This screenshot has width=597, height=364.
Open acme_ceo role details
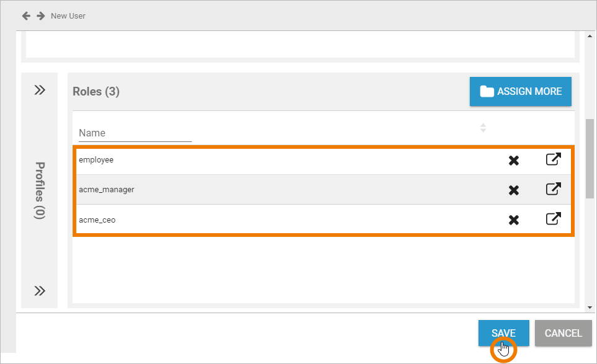553,219
